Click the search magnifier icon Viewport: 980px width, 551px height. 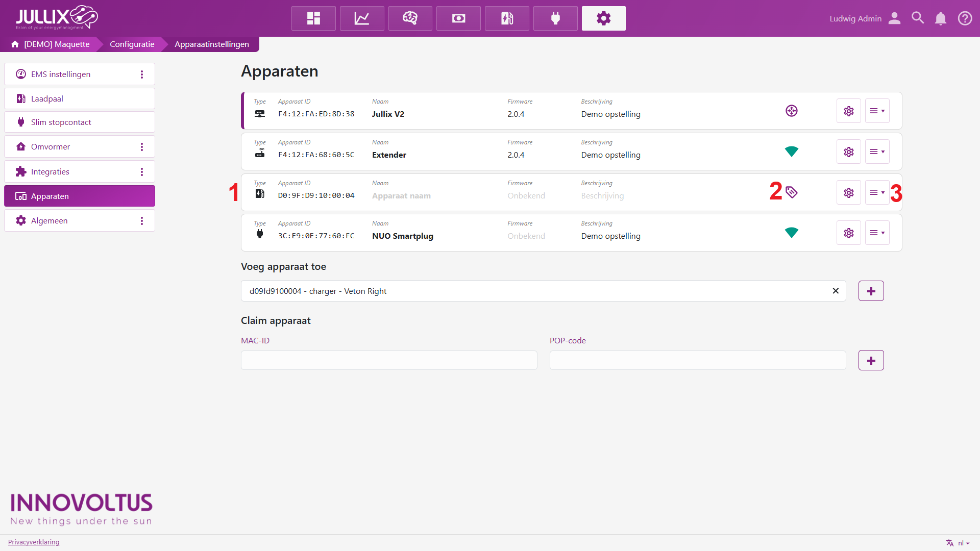click(x=918, y=18)
